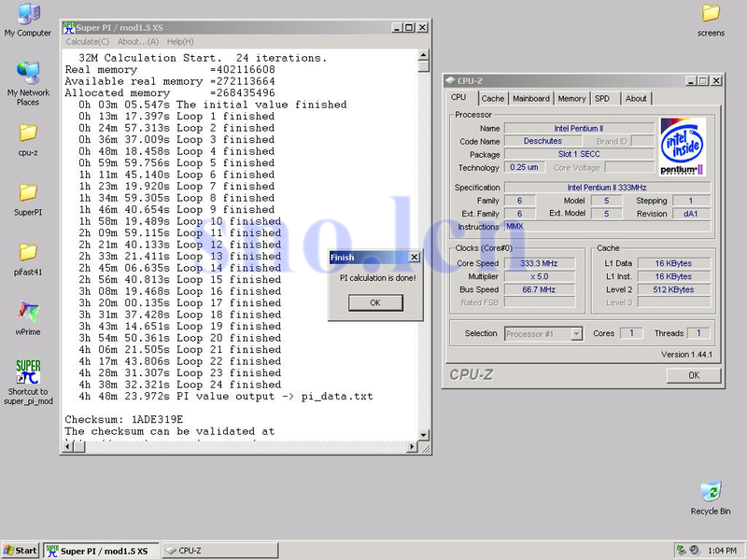The height and width of the screenshot is (560, 747).
Task: Minimize the Super PI window
Action: click(398, 28)
